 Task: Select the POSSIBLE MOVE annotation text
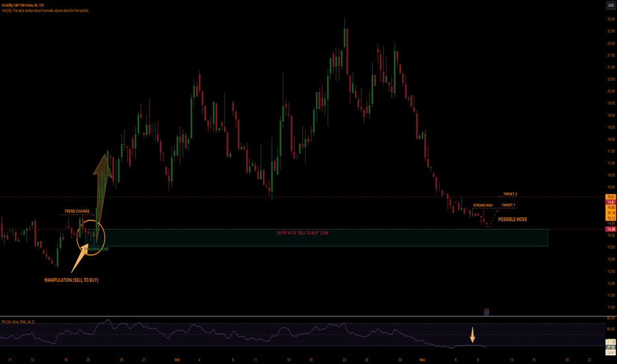tap(512, 220)
